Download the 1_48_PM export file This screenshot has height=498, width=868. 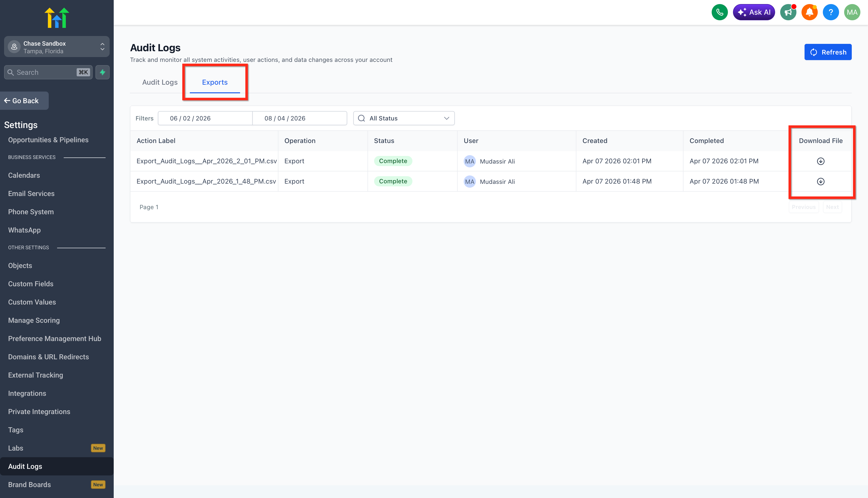tap(821, 182)
